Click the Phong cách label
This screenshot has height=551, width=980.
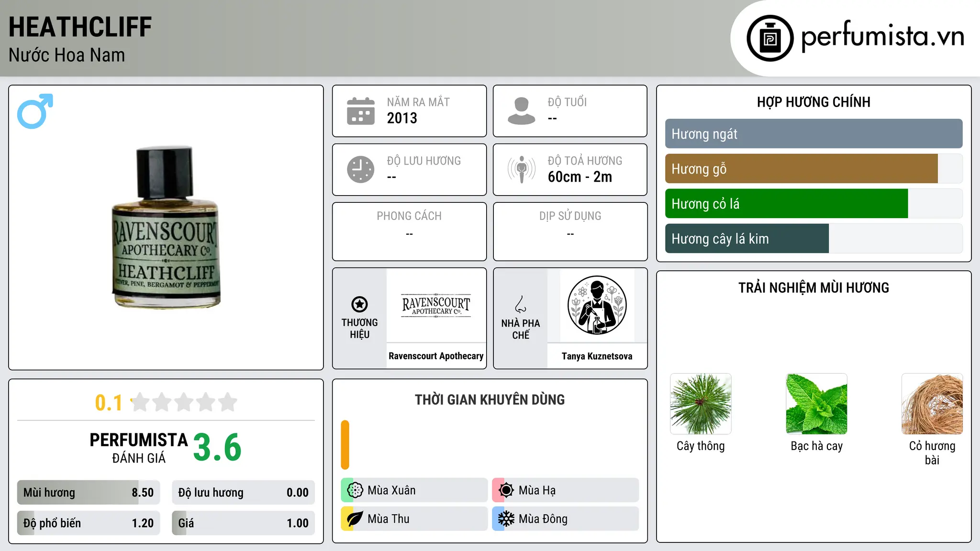(x=409, y=216)
